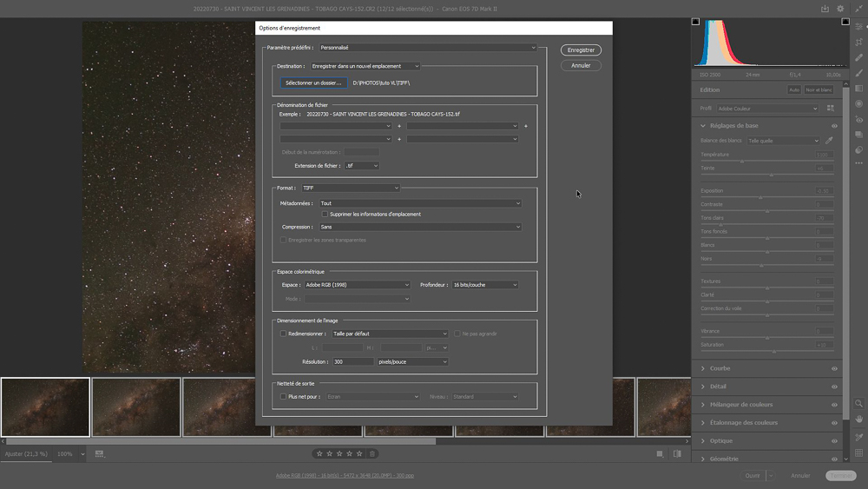Enable the Plus net pour checkbox
Image resolution: width=868 pixels, height=489 pixels.
point(284,397)
